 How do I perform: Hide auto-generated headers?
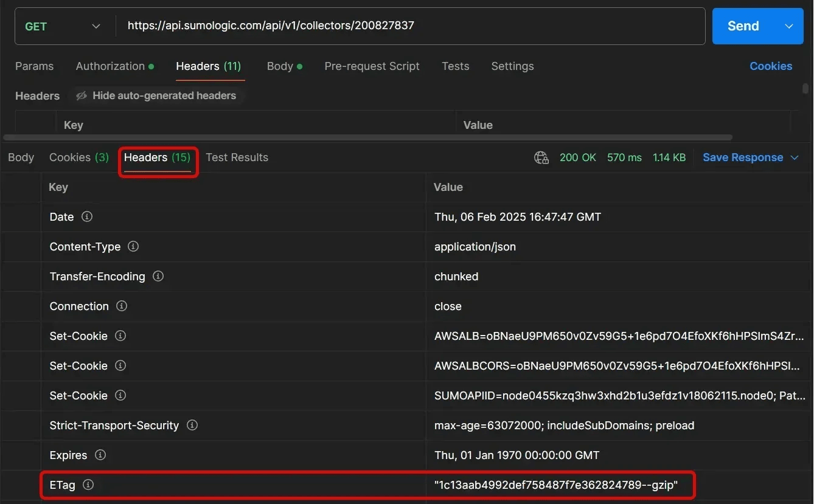pos(156,96)
